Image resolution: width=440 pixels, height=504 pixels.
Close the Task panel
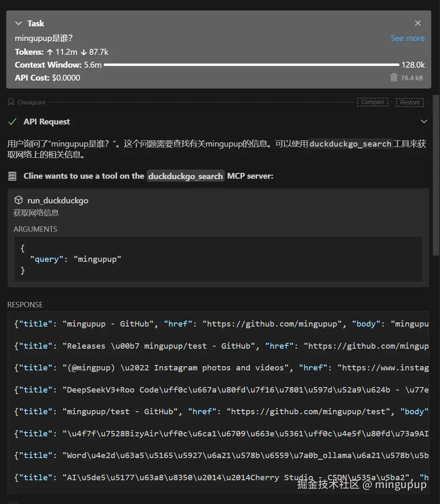tap(417, 23)
